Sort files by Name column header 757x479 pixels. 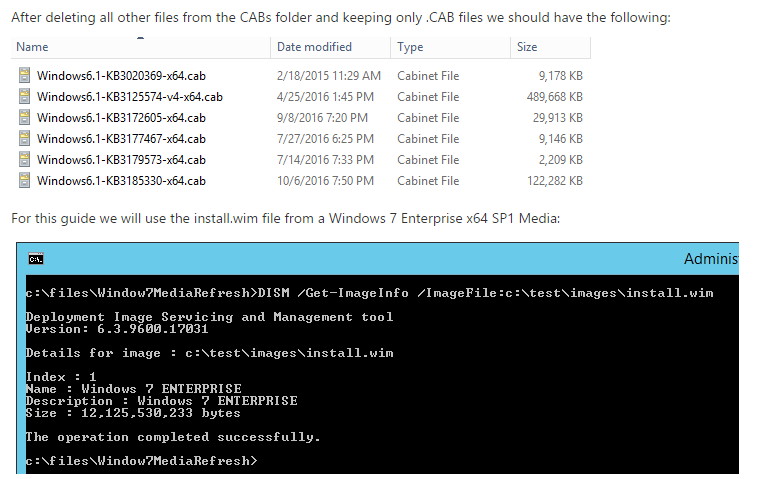click(140, 47)
